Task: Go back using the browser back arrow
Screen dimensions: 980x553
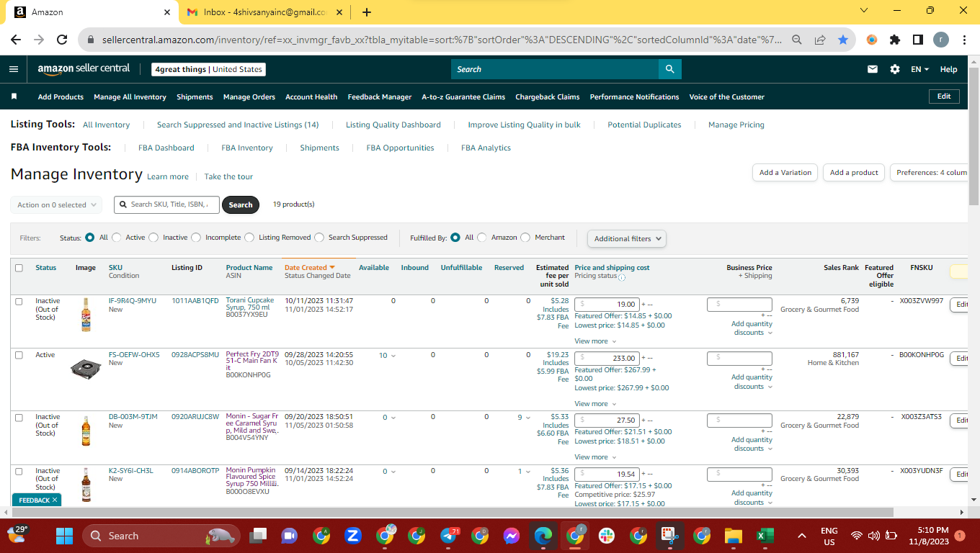Action: 16,40
